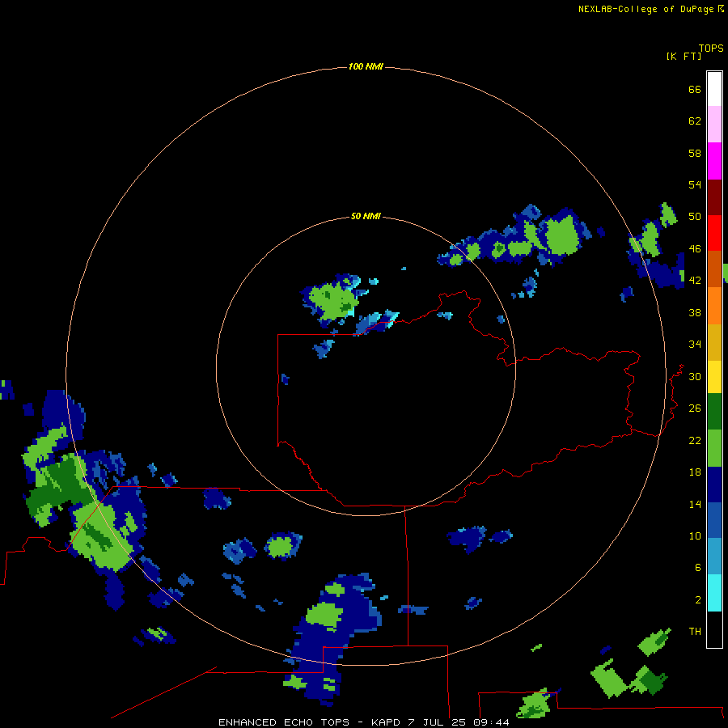Click the '62' legend value
Screen dimensions: 728x728
click(695, 121)
